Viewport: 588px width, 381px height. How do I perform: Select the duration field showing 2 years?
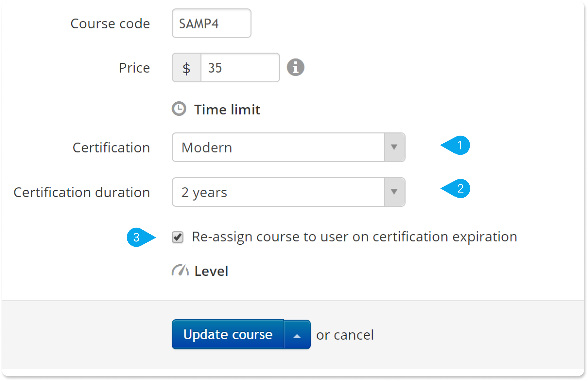click(x=289, y=192)
